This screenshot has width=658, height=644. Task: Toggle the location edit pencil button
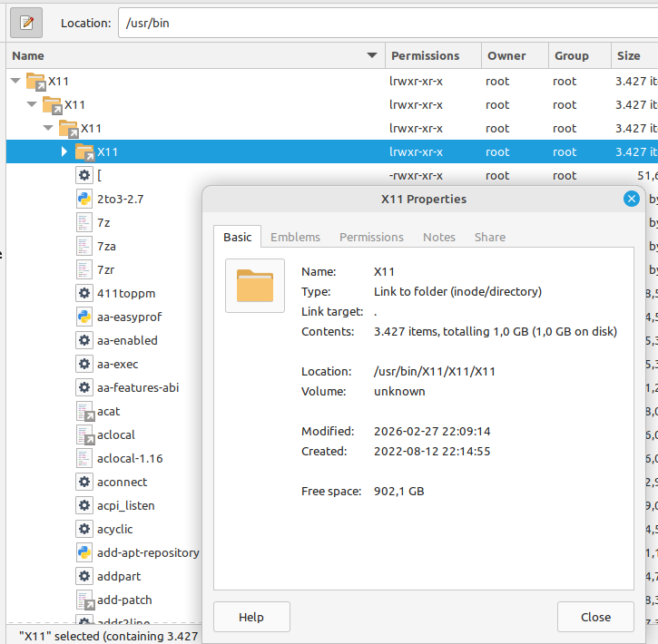(x=26, y=23)
